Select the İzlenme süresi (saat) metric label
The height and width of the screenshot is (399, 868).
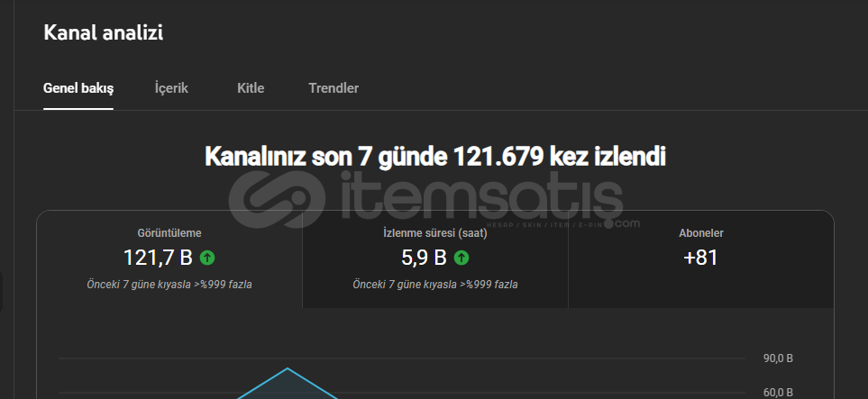435,233
